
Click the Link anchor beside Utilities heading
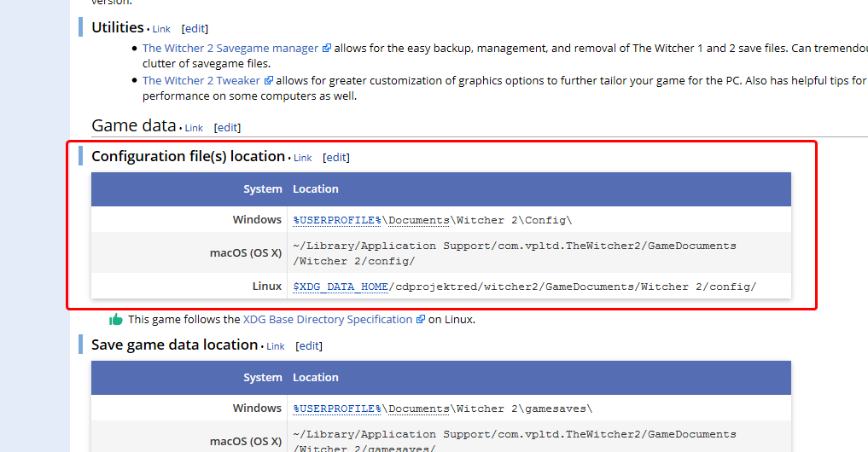click(x=161, y=29)
